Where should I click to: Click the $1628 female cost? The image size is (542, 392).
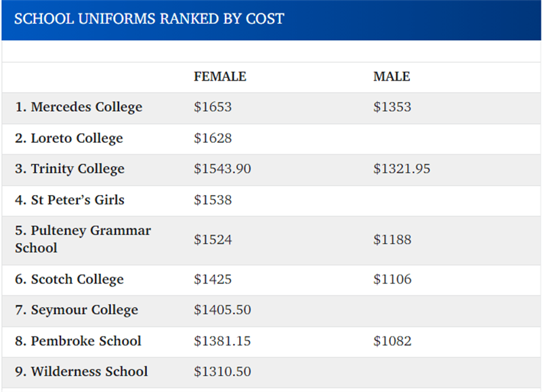point(213,138)
